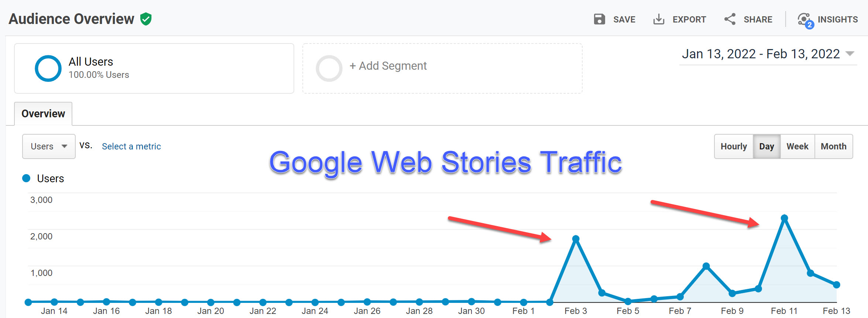Click the Users legend blue dot
The width and height of the screenshot is (868, 318).
(26, 179)
